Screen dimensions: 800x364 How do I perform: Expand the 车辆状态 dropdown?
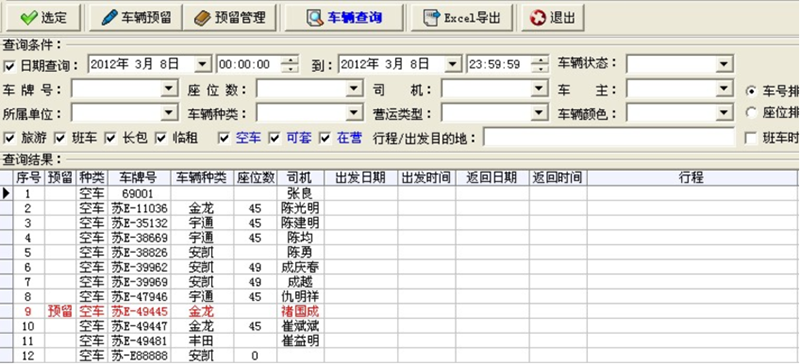tap(724, 64)
